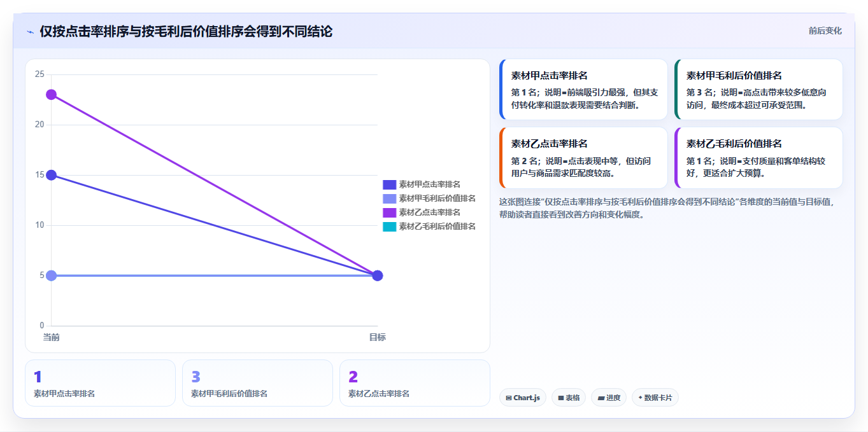Click the target data point at 5
Viewport: 868px width, 432px height.
click(x=377, y=275)
